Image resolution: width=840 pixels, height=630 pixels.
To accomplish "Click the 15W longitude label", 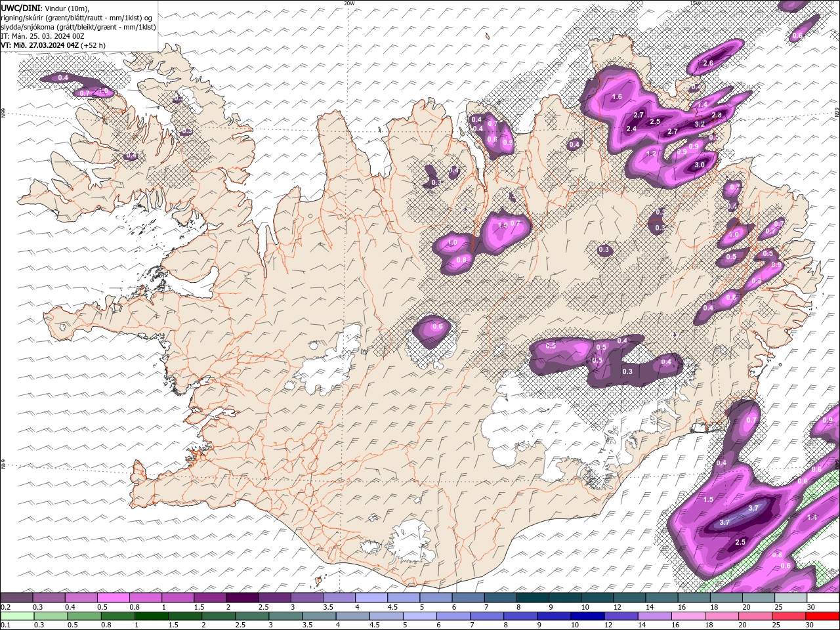I will 695,3.
